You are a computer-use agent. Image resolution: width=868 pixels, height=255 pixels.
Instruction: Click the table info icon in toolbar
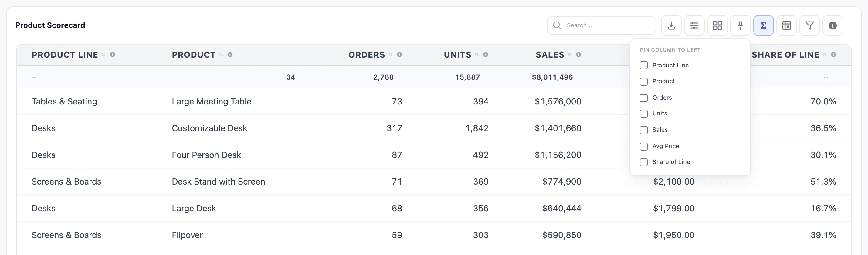coord(832,25)
